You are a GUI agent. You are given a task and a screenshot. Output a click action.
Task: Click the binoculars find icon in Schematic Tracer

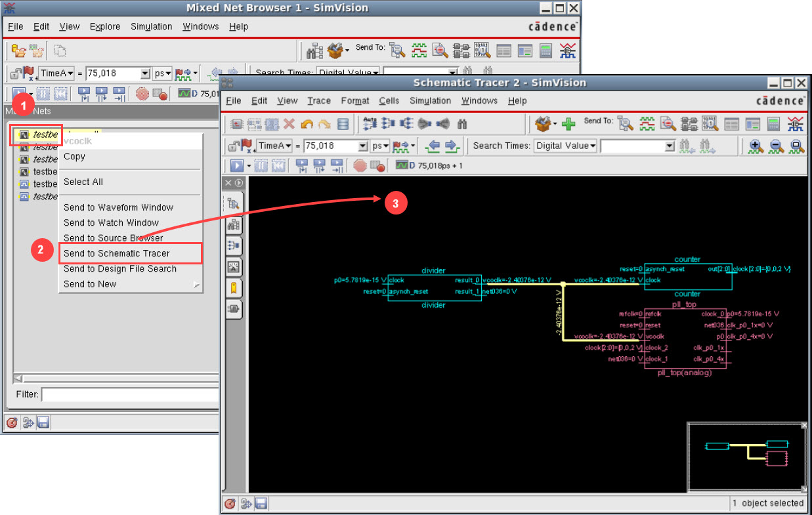[461, 123]
